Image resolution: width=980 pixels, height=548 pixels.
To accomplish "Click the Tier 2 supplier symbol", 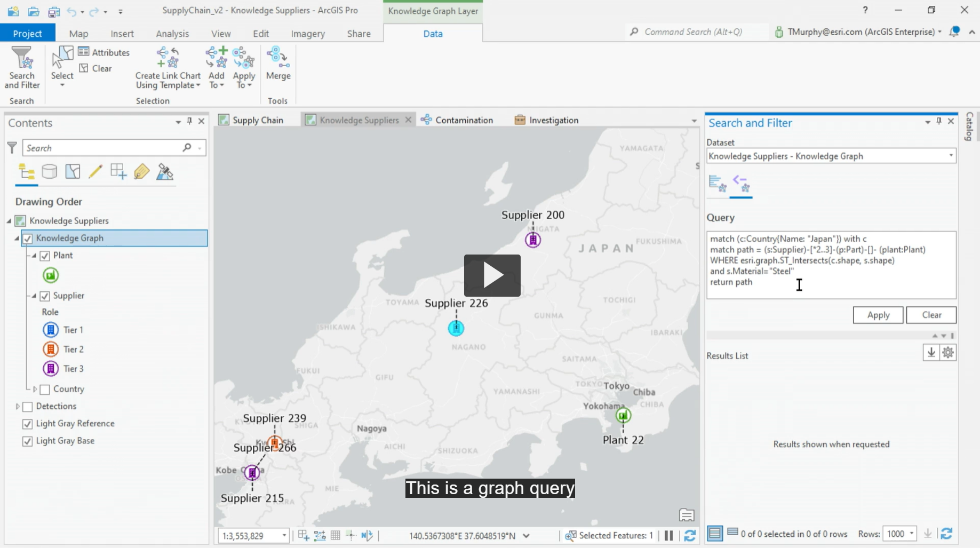I will (x=51, y=349).
